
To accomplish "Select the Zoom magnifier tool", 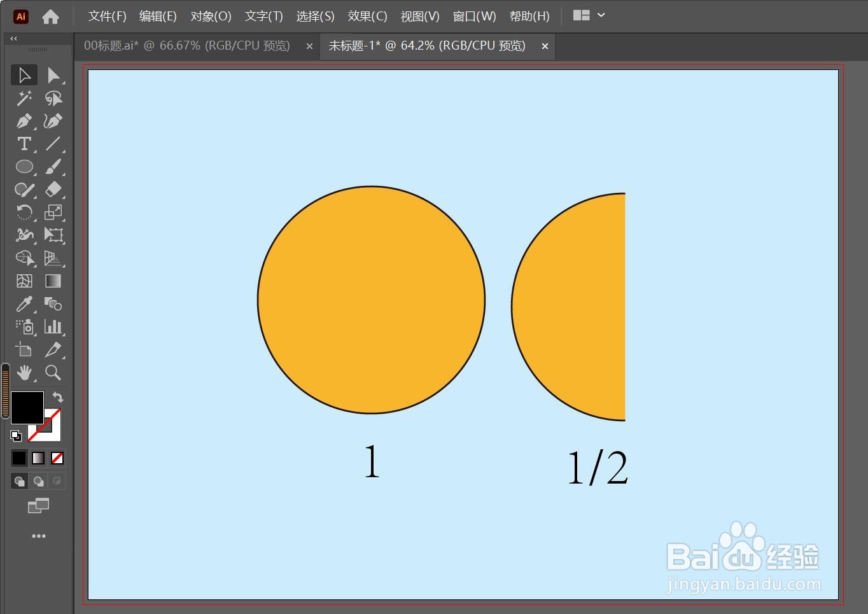I will [53, 373].
